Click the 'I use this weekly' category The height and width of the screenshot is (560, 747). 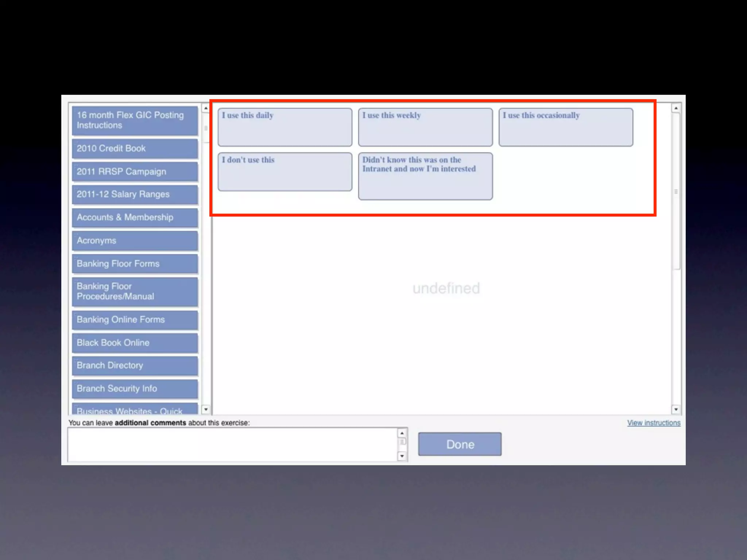click(x=425, y=127)
